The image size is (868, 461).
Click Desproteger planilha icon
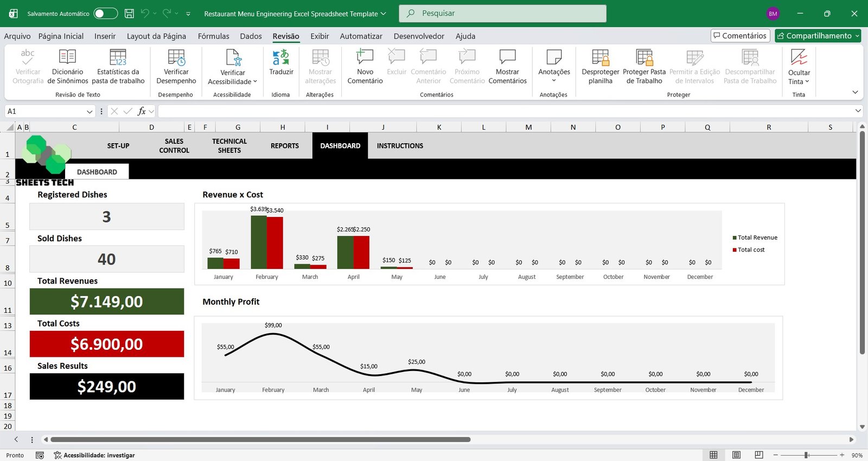click(600, 57)
